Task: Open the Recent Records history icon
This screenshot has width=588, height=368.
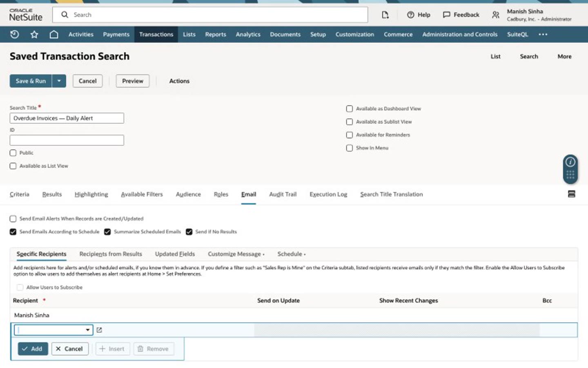Action: pos(15,34)
